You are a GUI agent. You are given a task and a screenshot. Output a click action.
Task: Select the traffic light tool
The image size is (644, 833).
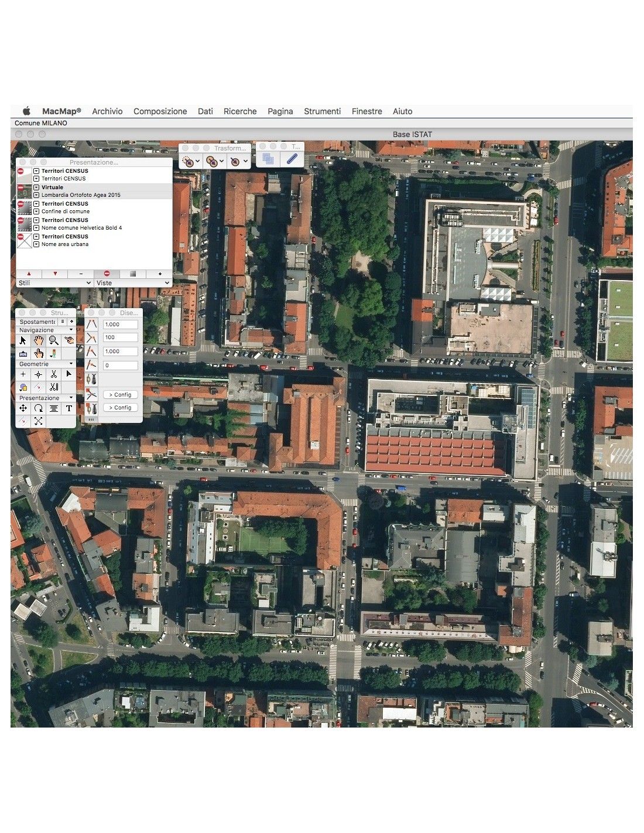(54, 353)
